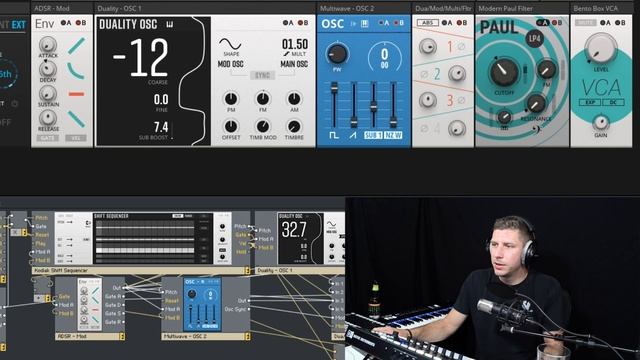Toggle modulation A on the Env block
Viewport: 640px width, 360px height.
[66, 23]
